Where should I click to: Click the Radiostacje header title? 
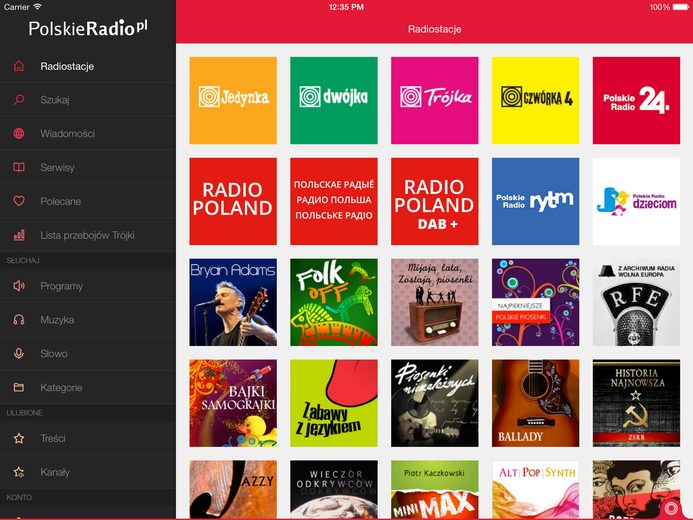[x=434, y=29]
